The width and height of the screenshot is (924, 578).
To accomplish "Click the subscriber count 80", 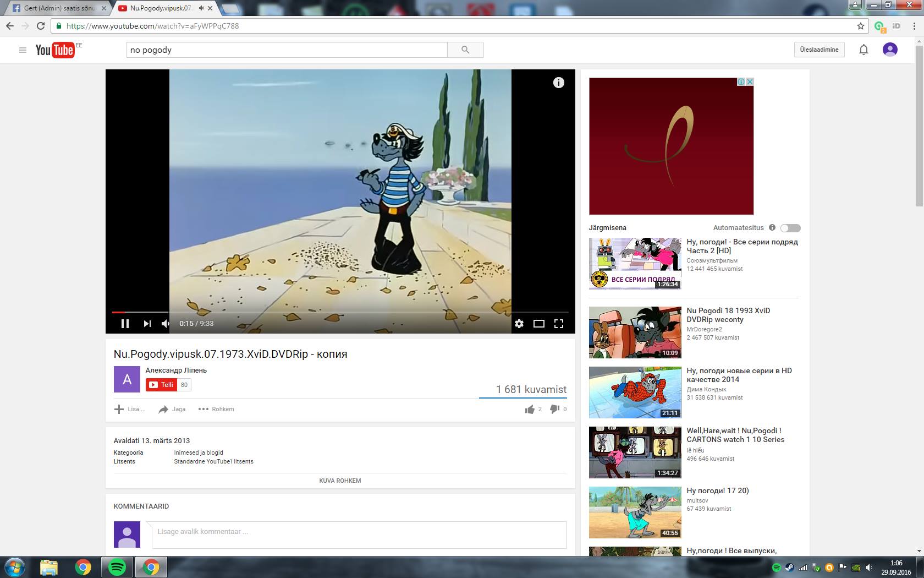I will (184, 385).
